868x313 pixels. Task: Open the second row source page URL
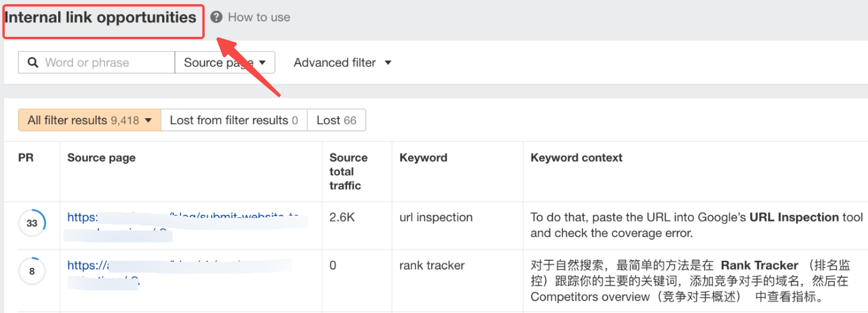point(178,265)
